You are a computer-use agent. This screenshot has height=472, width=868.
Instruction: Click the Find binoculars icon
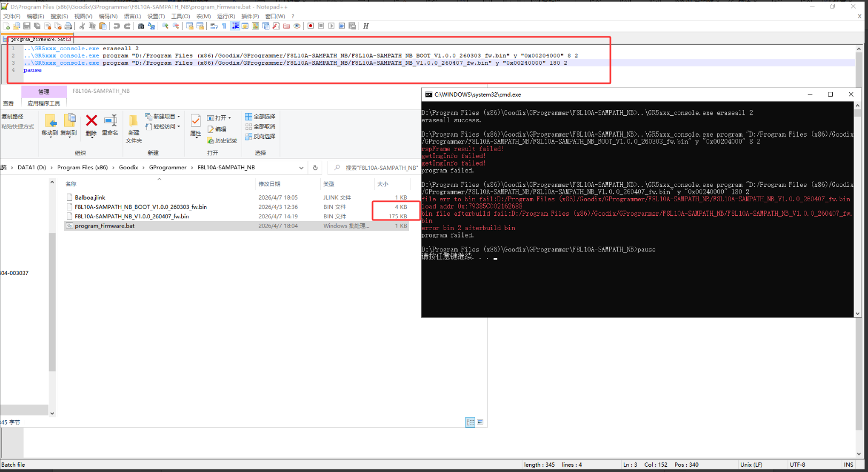[x=141, y=26]
